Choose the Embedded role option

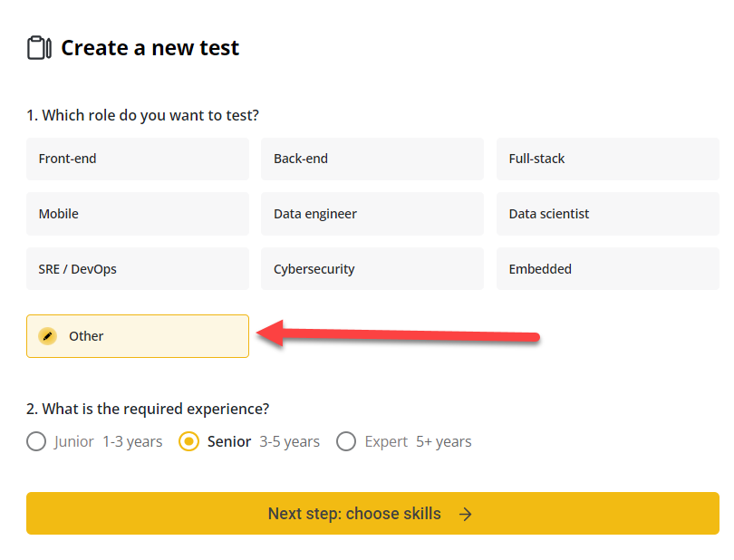[607, 269]
